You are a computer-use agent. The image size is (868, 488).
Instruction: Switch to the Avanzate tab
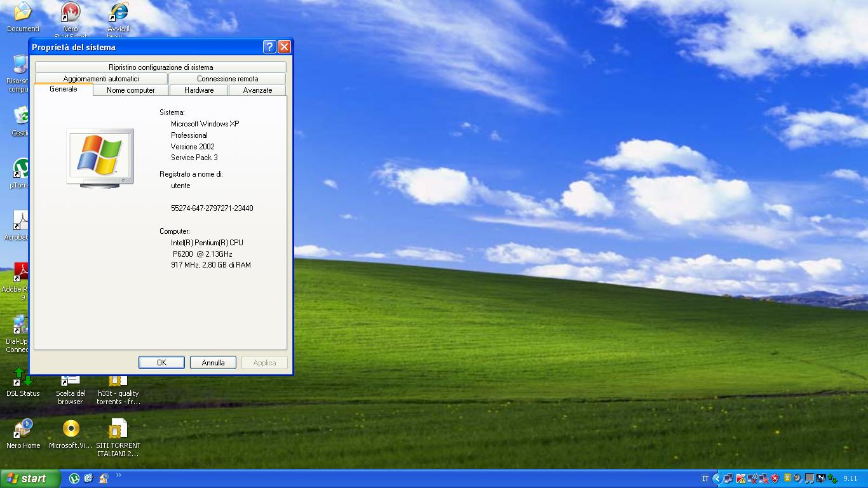click(x=257, y=90)
